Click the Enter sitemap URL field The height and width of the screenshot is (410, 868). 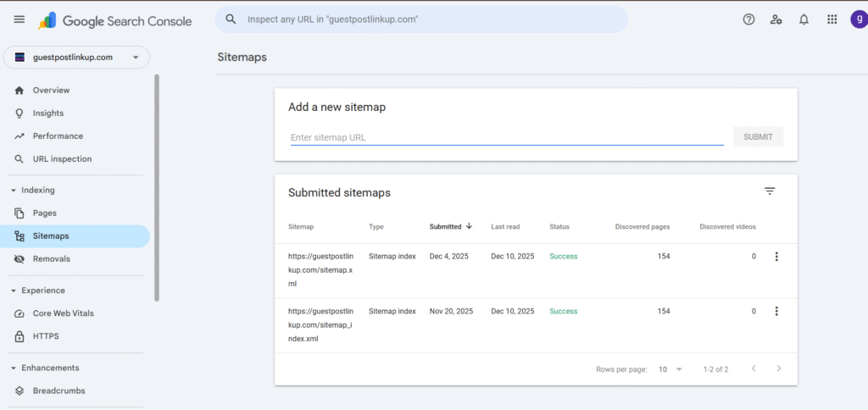[x=506, y=137]
